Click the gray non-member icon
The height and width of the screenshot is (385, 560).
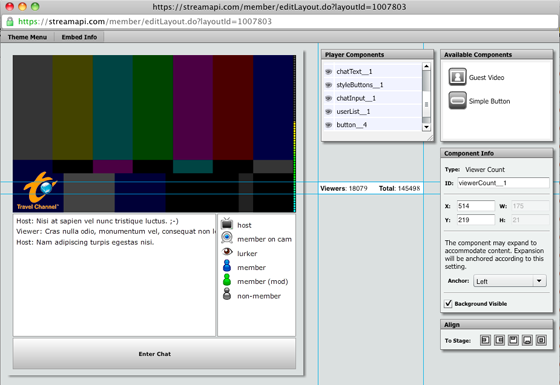coord(227,294)
